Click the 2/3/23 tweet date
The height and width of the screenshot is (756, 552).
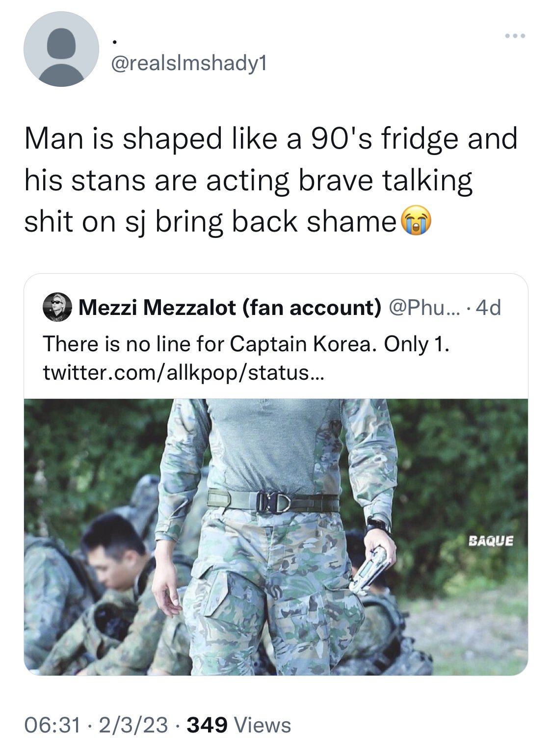(133, 725)
